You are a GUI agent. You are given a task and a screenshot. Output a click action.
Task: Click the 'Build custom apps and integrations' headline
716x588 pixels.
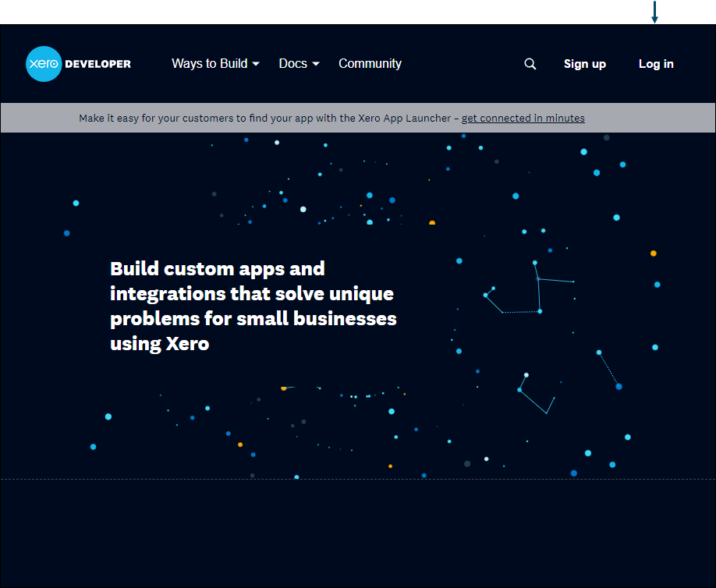253,306
